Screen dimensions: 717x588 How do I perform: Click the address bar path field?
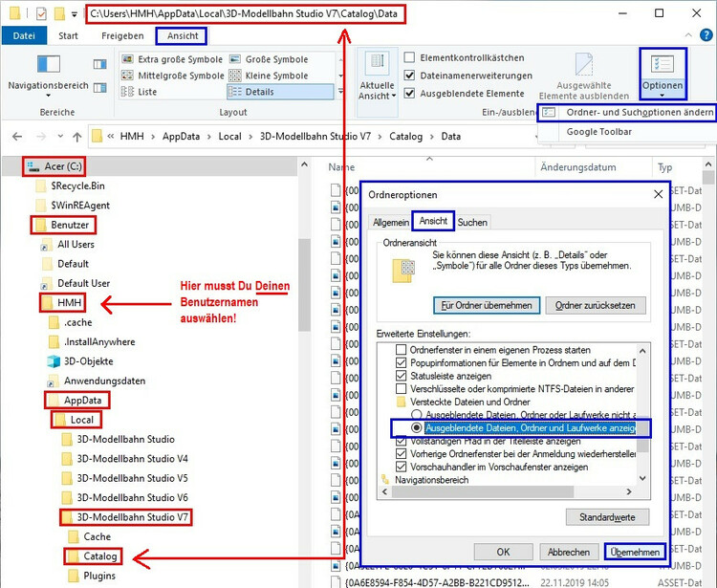[315, 137]
